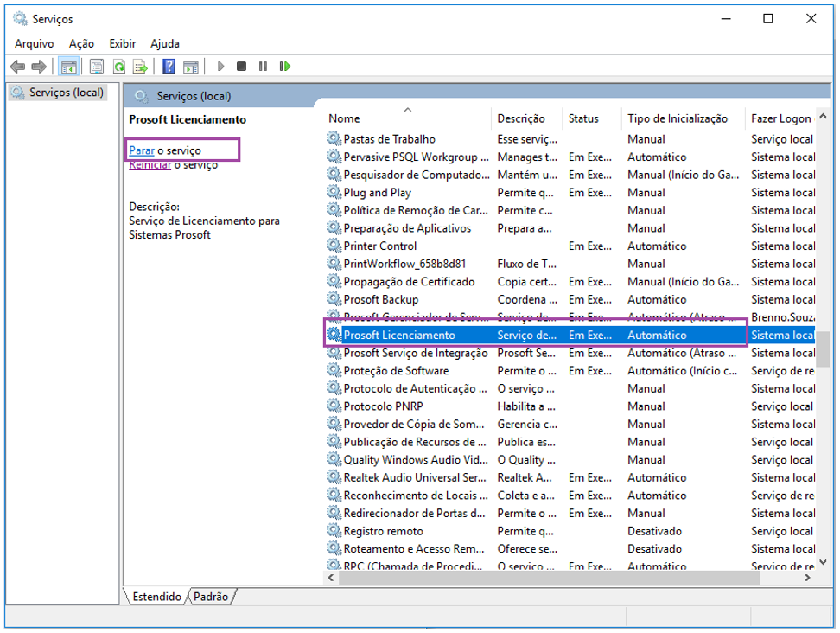Click the Prosoft Licenciamento panel heading
The image size is (840, 633).
point(188,119)
